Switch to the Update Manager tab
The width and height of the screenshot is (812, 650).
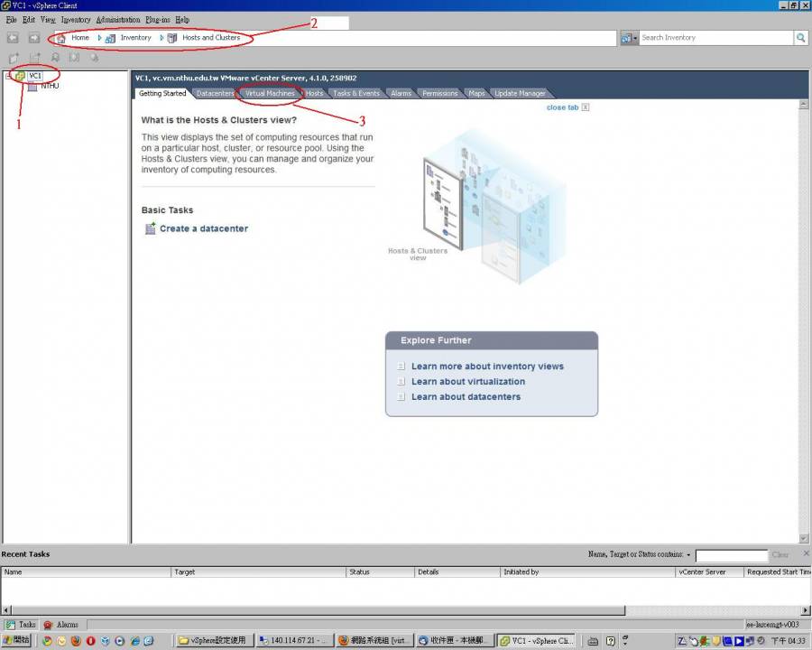(x=520, y=93)
